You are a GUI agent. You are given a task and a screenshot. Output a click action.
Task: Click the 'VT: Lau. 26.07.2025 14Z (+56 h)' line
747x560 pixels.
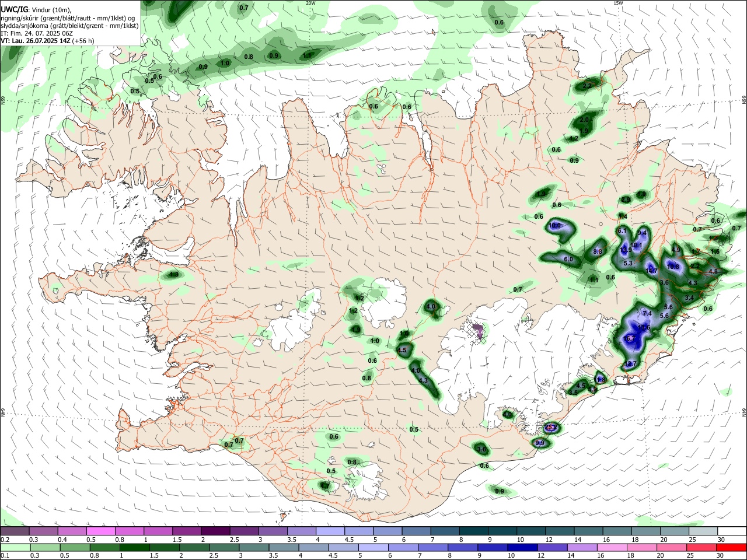47,41
